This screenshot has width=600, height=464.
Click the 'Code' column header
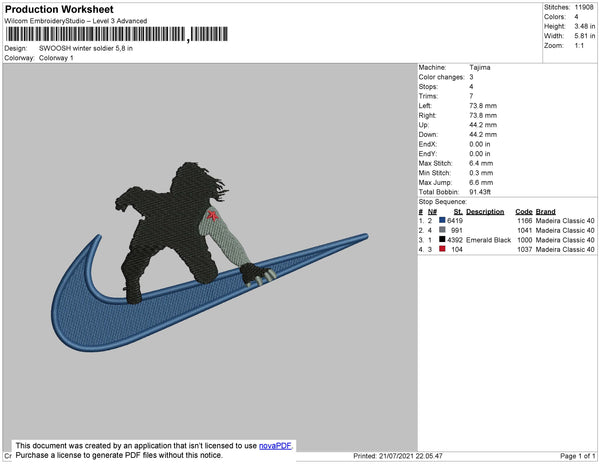(x=523, y=212)
